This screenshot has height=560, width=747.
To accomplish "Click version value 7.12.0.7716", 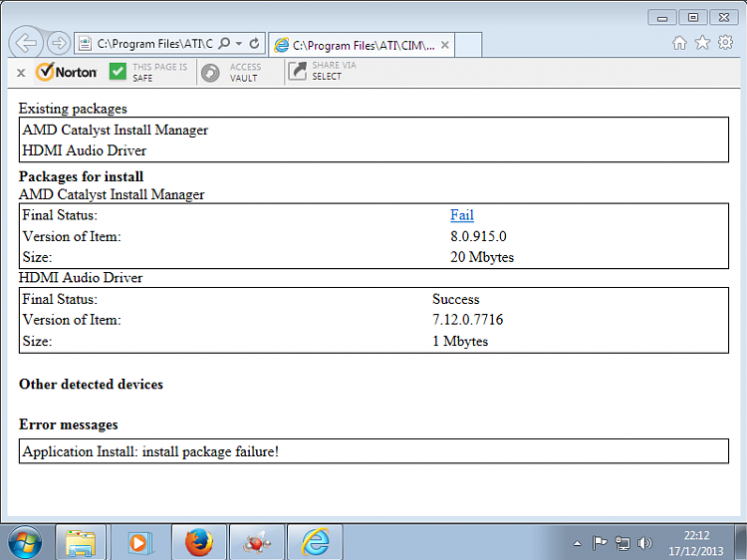I will (x=467, y=320).
